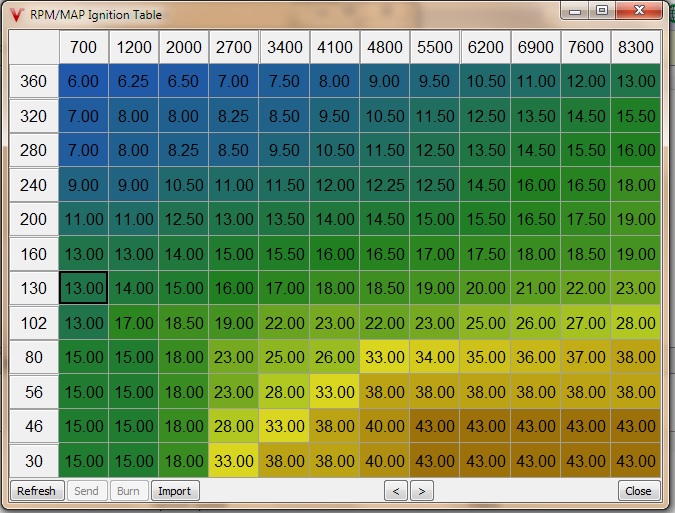This screenshot has width=675, height=513.
Task: Select the 27.00 cell in row 102
Action: (x=585, y=323)
